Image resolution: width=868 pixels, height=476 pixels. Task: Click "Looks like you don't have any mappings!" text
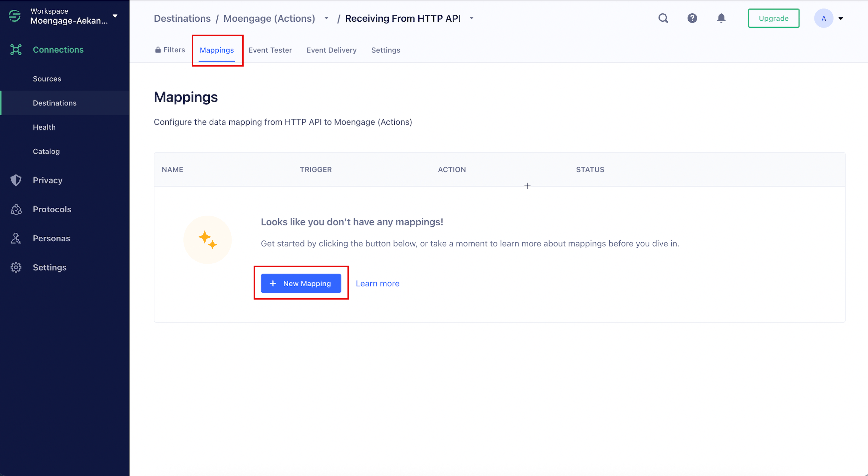(x=352, y=222)
